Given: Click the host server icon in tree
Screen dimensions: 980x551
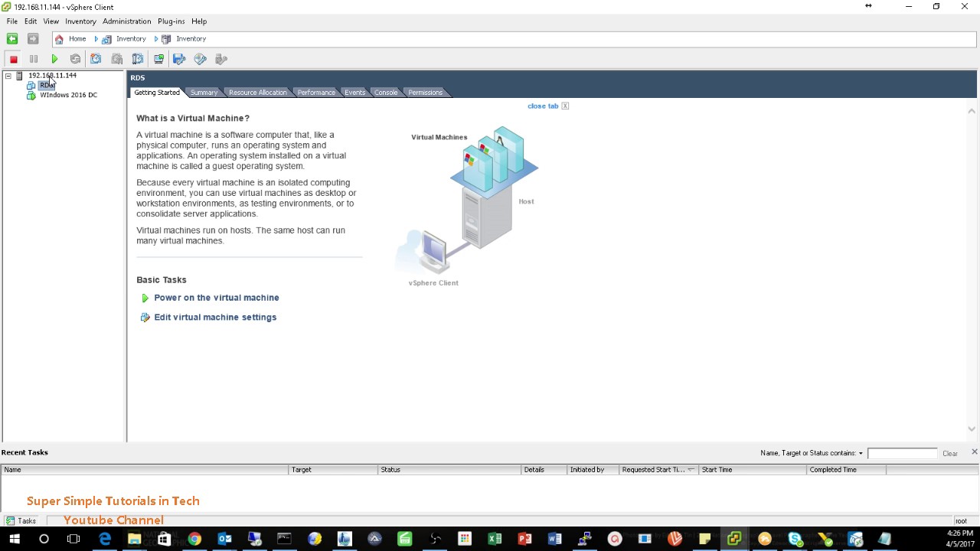Looking at the screenshot, I should click(x=20, y=76).
